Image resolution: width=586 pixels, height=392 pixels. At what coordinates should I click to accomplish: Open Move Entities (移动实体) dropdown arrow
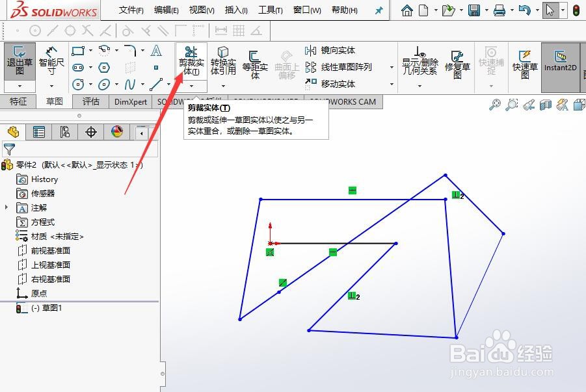click(392, 84)
